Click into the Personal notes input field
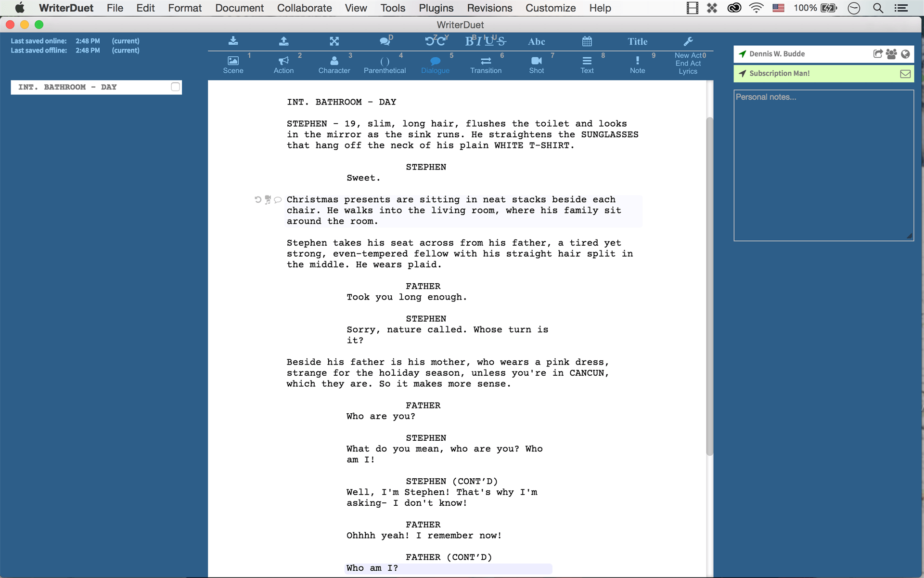924x578 pixels. [823, 164]
